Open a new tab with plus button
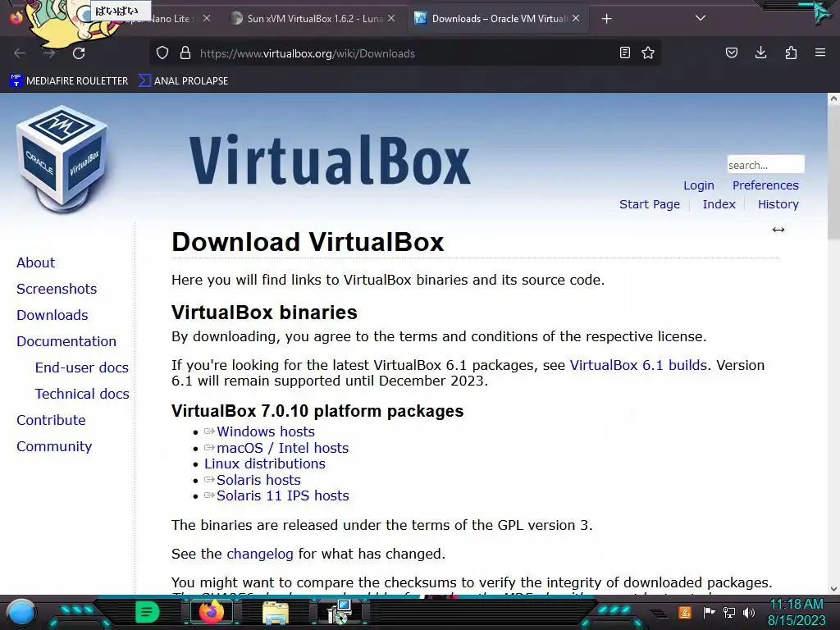This screenshot has width=840, height=630. tap(606, 19)
